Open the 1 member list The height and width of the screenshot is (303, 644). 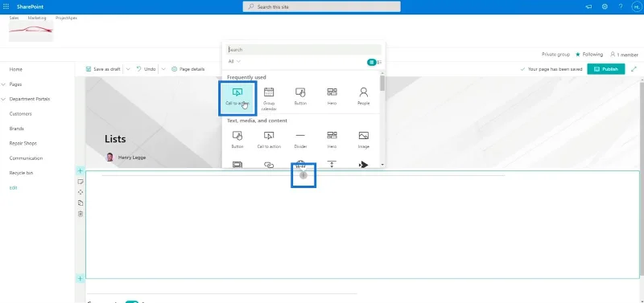coord(625,54)
